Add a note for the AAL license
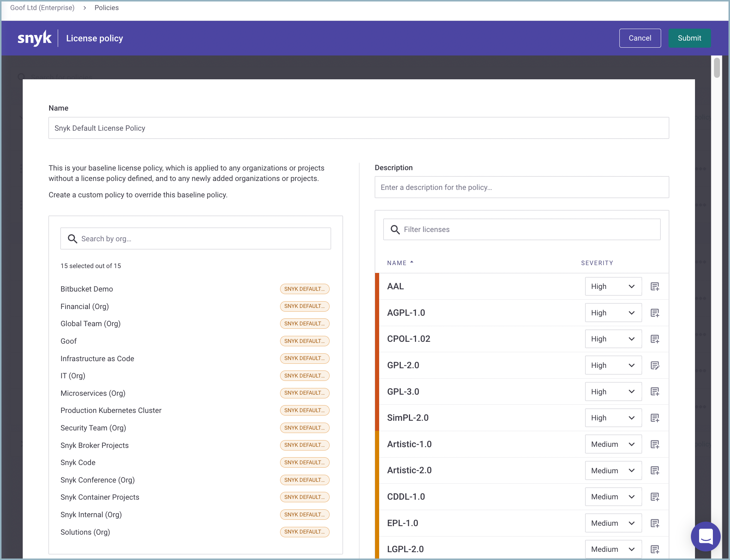This screenshot has width=730, height=560. (655, 286)
